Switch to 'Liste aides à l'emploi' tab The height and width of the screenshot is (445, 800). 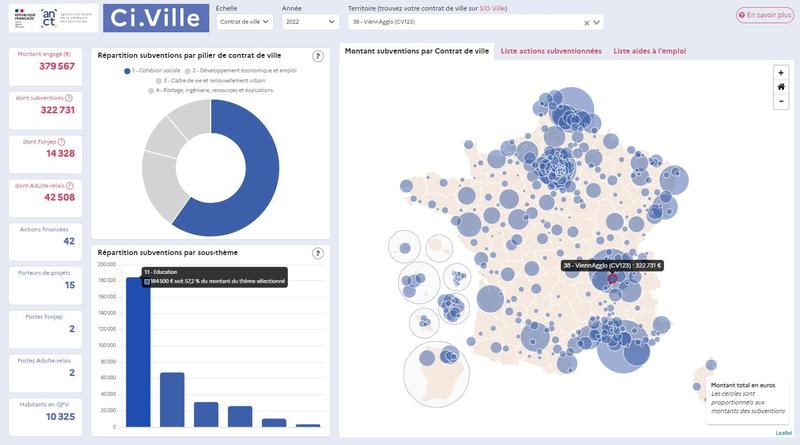pyautogui.click(x=649, y=50)
